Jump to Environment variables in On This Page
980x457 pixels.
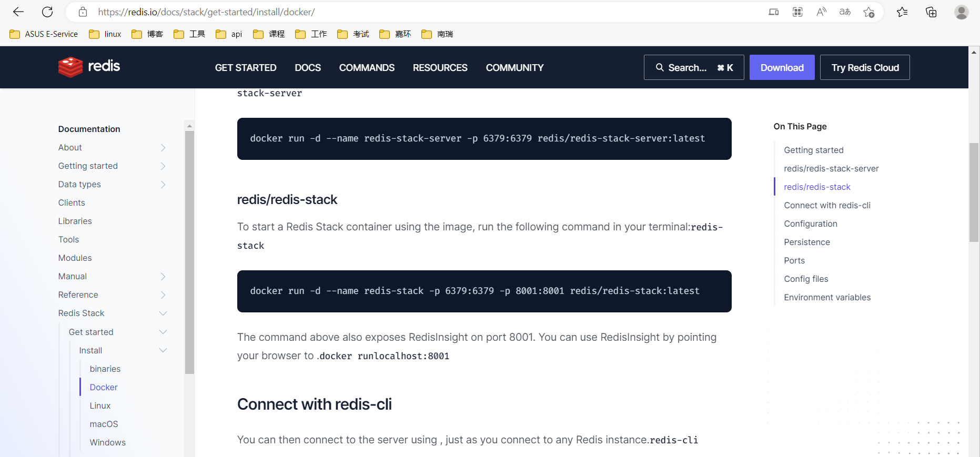click(827, 298)
